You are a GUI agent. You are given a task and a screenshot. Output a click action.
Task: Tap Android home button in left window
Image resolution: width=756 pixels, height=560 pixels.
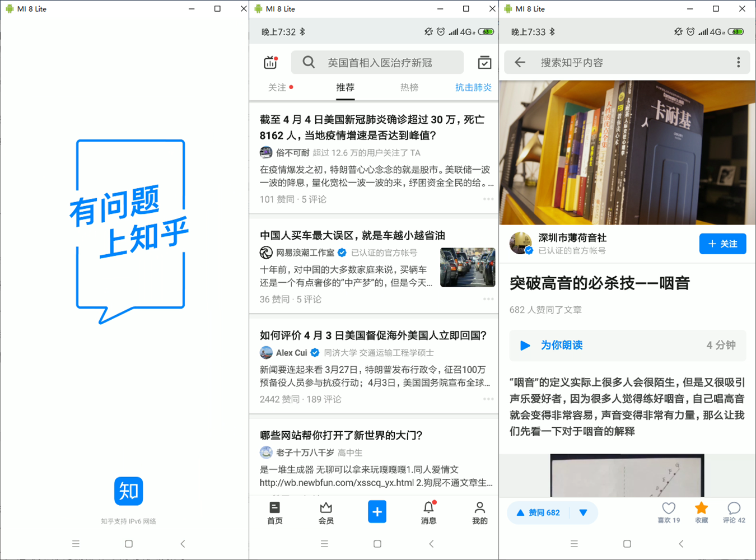click(128, 543)
